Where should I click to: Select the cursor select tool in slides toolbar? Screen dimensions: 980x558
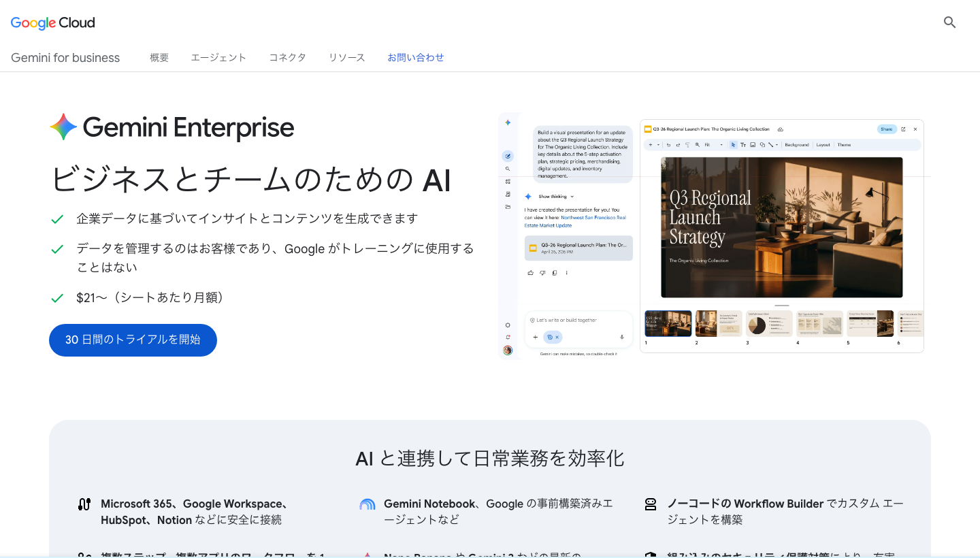pos(733,145)
